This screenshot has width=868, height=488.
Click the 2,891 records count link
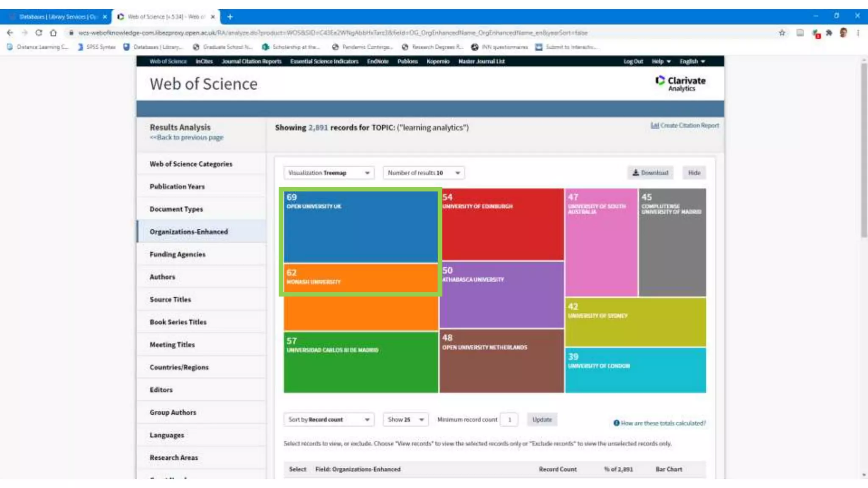tap(318, 128)
